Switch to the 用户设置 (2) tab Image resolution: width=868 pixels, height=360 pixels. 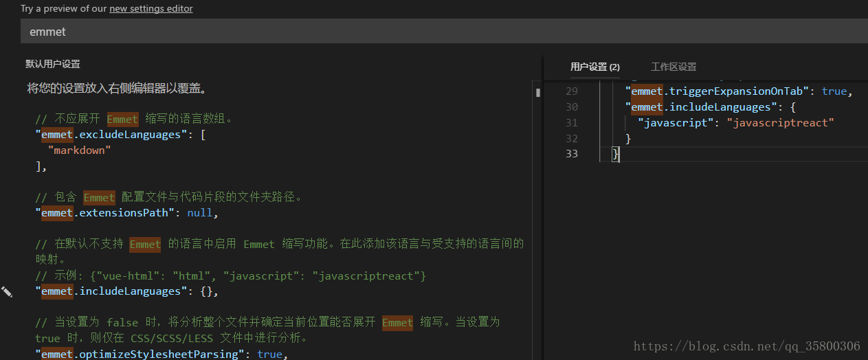click(595, 67)
